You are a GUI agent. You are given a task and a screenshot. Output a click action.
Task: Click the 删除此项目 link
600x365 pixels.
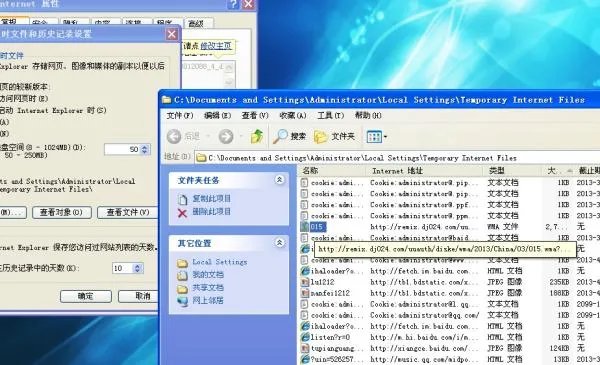coord(212,212)
